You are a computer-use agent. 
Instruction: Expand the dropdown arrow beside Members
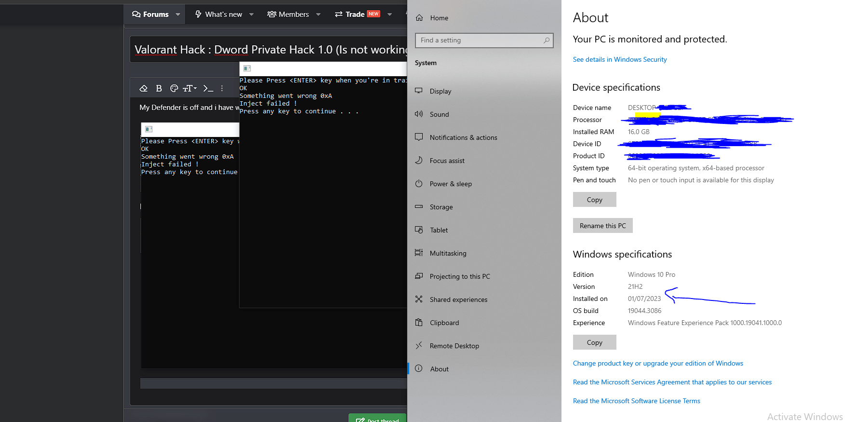tap(318, 14)
